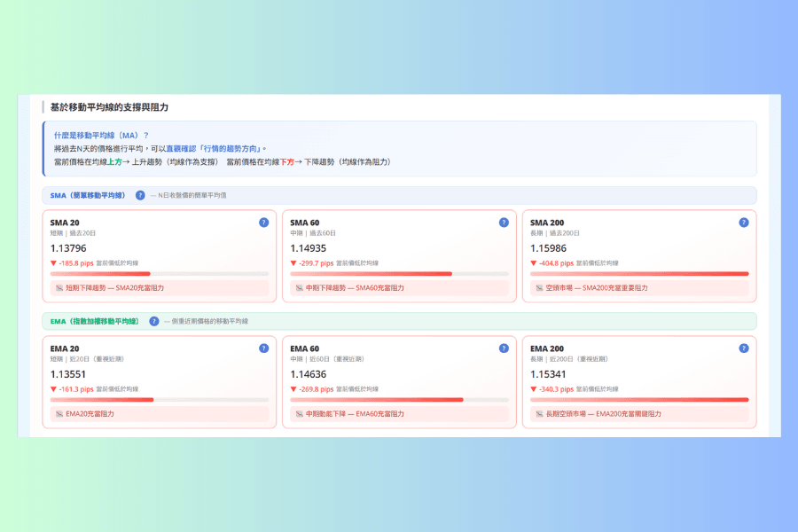Click chart icon in SMA200充當重要阻力 note
The height and width of the screenshot is (532, 798).
click(539, 288)
